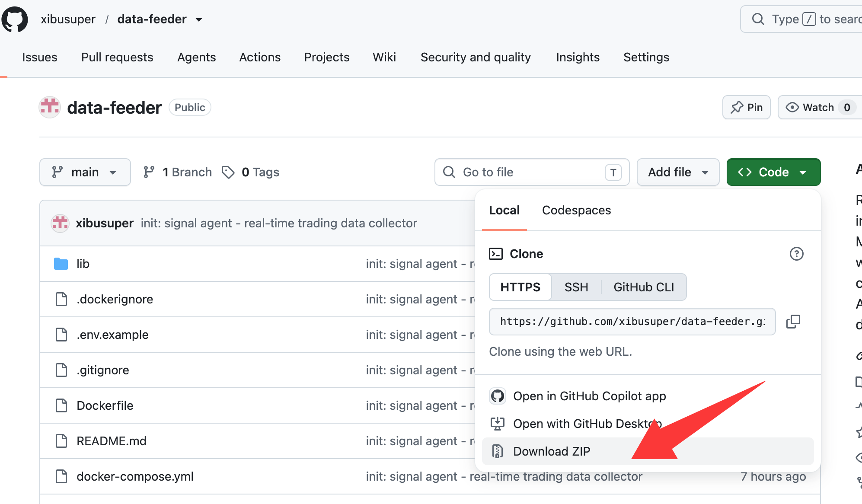
Task: Click the lib folder icon
Action: 61,264
